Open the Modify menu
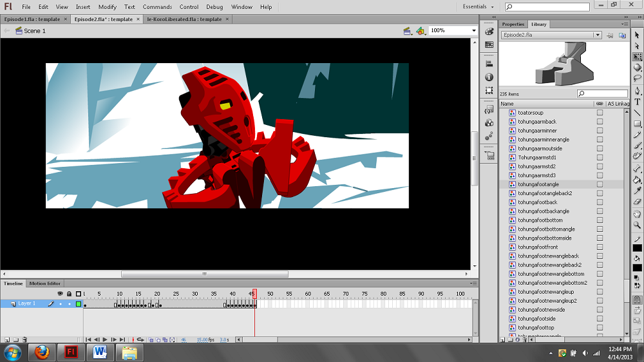 107,7
